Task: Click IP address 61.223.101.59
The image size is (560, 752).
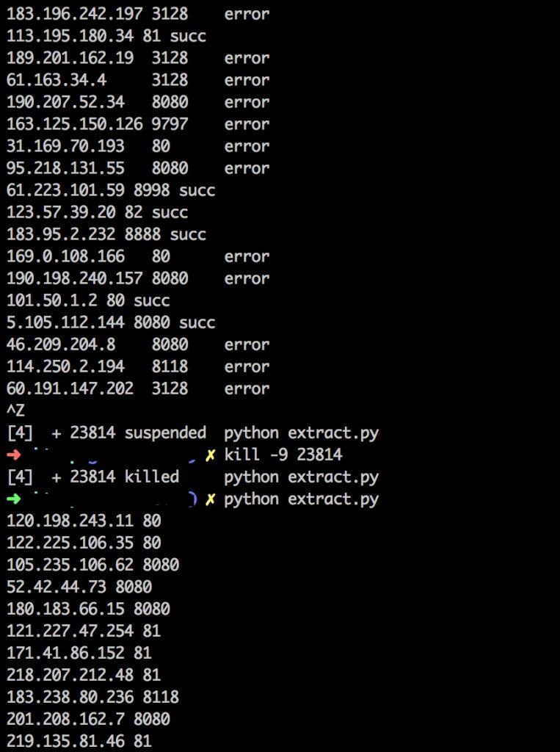Action: pos(66,190)
